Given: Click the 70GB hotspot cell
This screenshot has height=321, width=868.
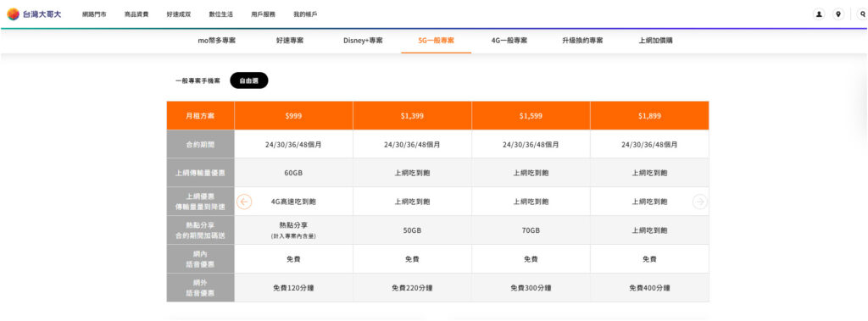Looking at the screenshot, I should [531, 230].
